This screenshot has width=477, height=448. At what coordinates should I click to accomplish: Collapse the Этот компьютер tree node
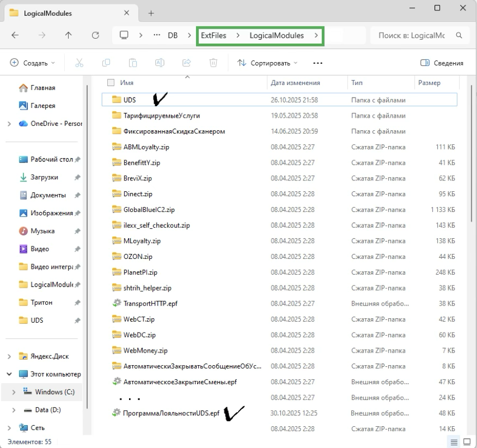point(9,374)
